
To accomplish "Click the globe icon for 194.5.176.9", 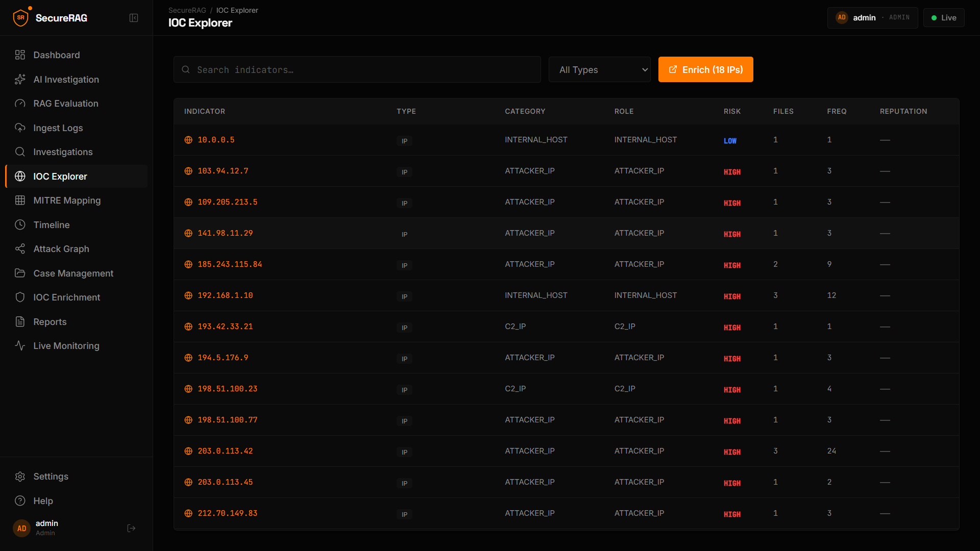I will point(188,358).
